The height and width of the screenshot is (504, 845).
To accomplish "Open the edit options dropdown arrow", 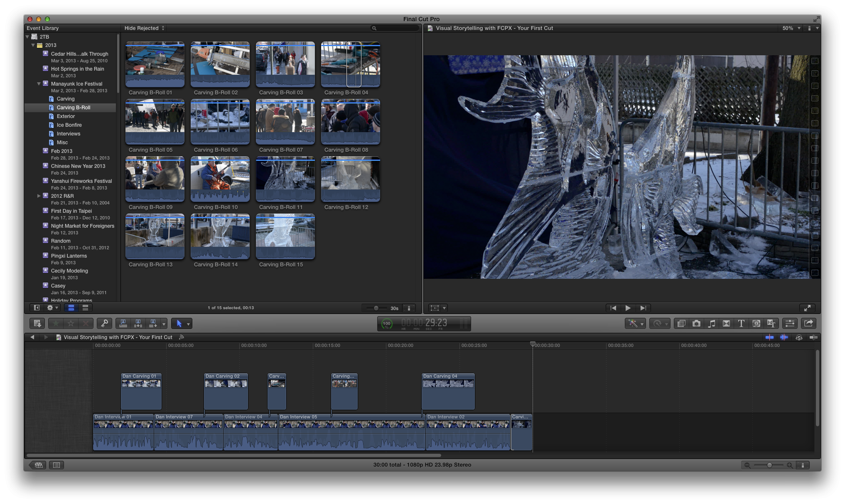I will point(164,324).
